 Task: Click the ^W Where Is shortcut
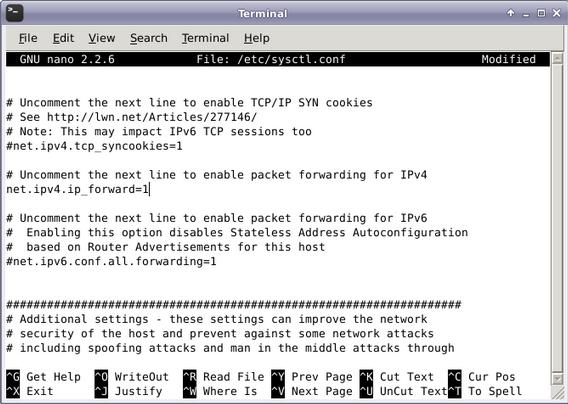(220, 391)
